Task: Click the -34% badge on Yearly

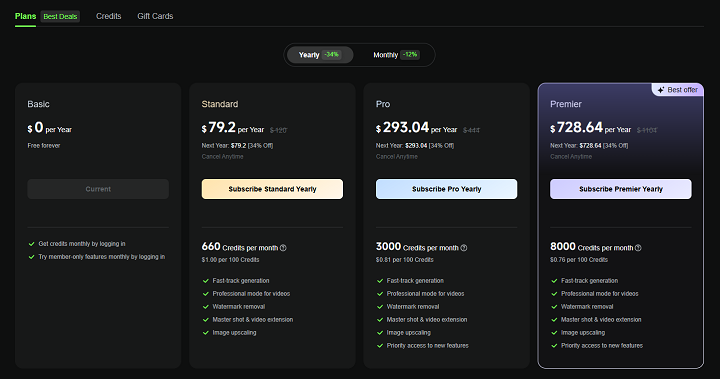Action: tap(332, 55)
